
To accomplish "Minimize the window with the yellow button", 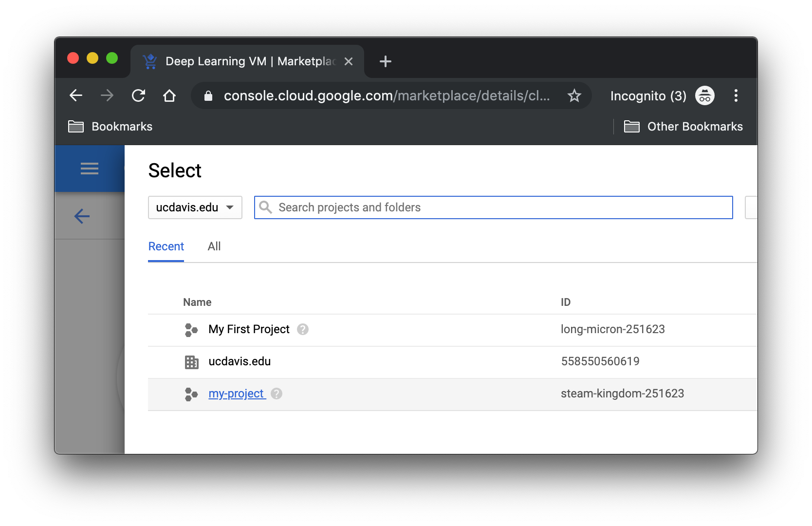I will (92, 58).
